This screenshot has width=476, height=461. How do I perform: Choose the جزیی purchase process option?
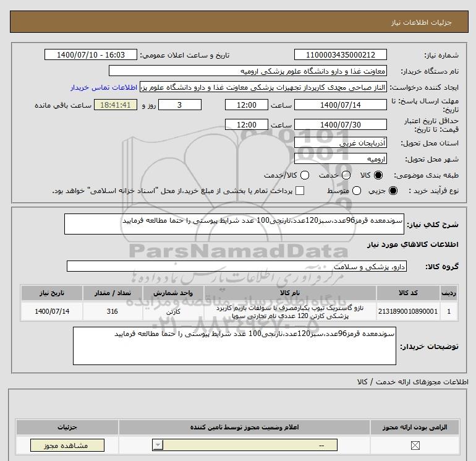(x=393, y=191)
